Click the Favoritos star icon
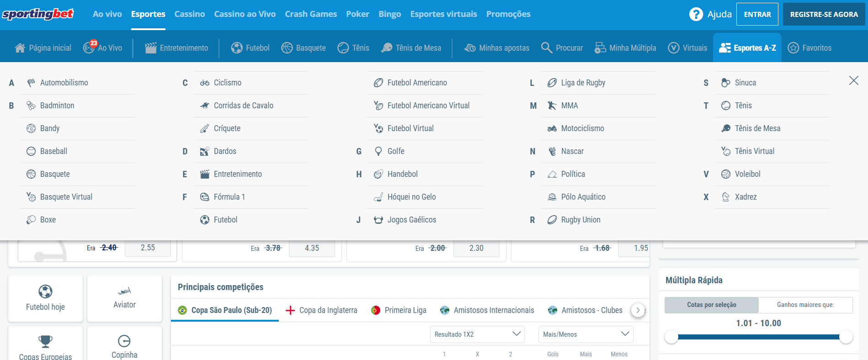Viewport: 868px width, 360px height. click(x=793, y=48)
